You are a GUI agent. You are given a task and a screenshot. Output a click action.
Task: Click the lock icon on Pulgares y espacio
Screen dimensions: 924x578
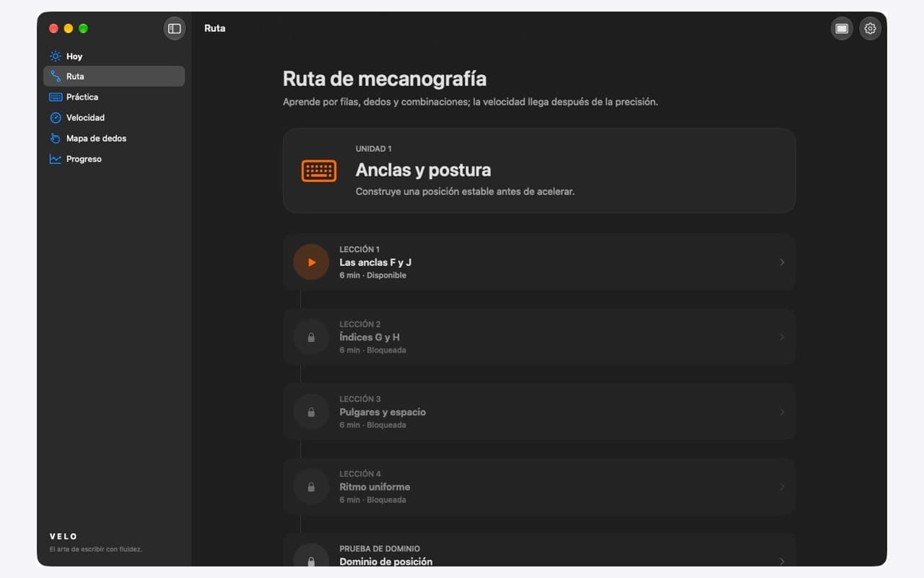(x=311, y=412)
